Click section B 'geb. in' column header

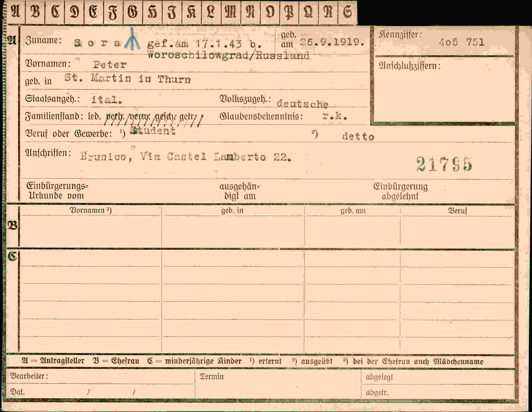[x=232, y=210]
